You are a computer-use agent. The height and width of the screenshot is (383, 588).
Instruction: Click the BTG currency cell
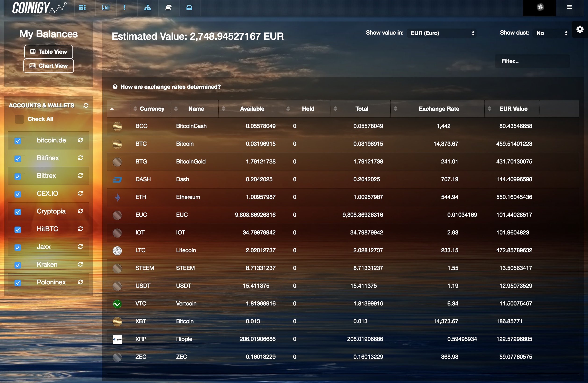click(x=141, y=162)
